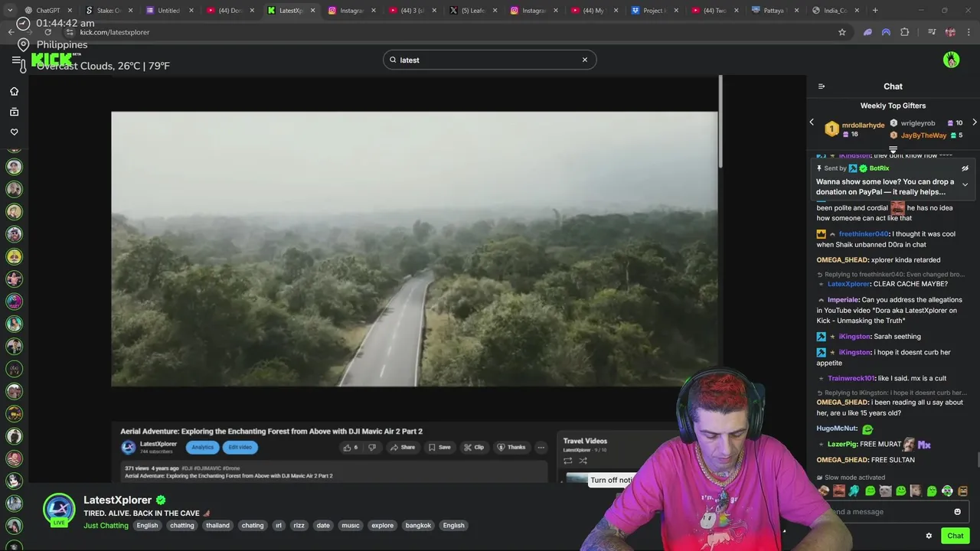Collapse the Top Gifters leaderboard handle
The image size is (980, 551).
tap(893, 149)
